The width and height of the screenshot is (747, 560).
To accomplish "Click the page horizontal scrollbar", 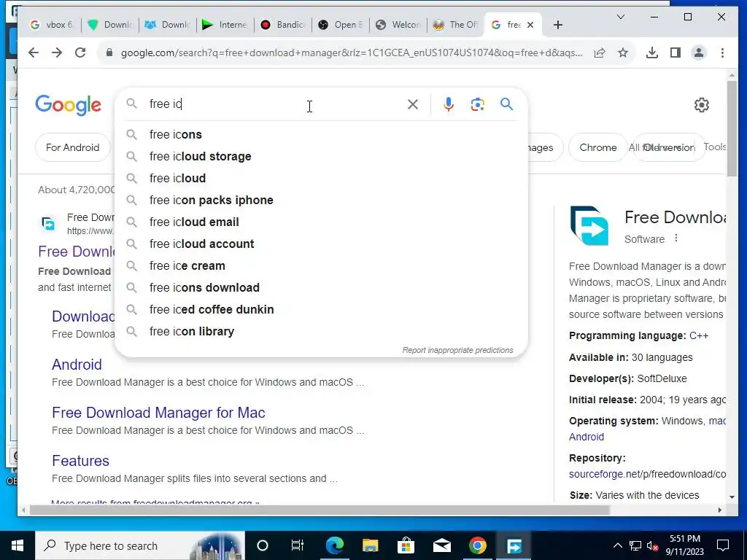I will [x=320, y=510].
